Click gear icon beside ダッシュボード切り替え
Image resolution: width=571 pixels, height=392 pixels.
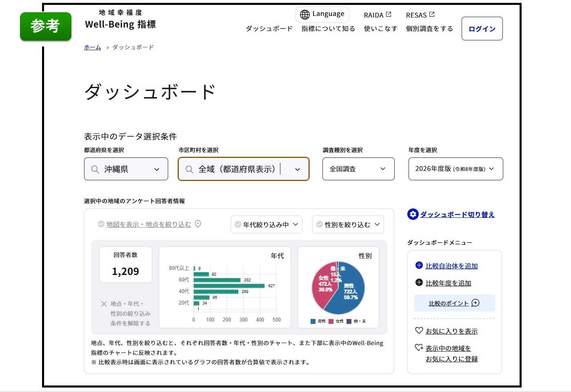click(413, 214)
